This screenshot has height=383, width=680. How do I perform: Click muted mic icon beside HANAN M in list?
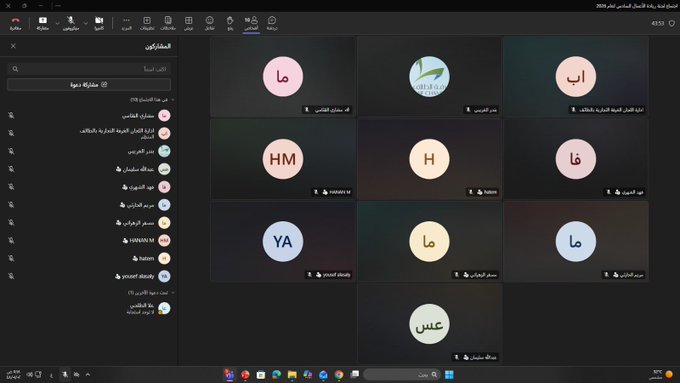pyautogui.click(x=11, y=240)
